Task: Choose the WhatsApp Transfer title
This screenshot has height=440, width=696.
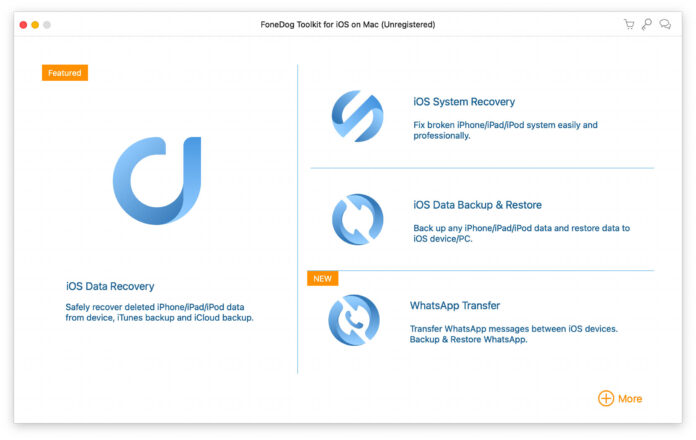Action: point(455,305)
